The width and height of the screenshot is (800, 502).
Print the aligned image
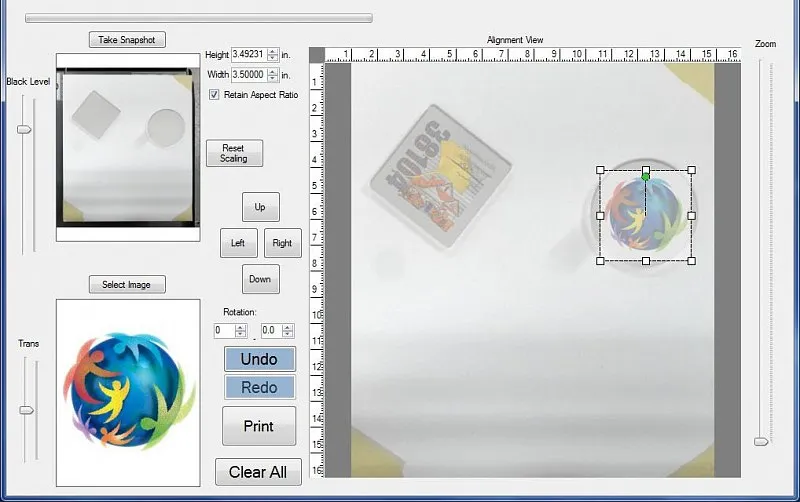(259, 426)
